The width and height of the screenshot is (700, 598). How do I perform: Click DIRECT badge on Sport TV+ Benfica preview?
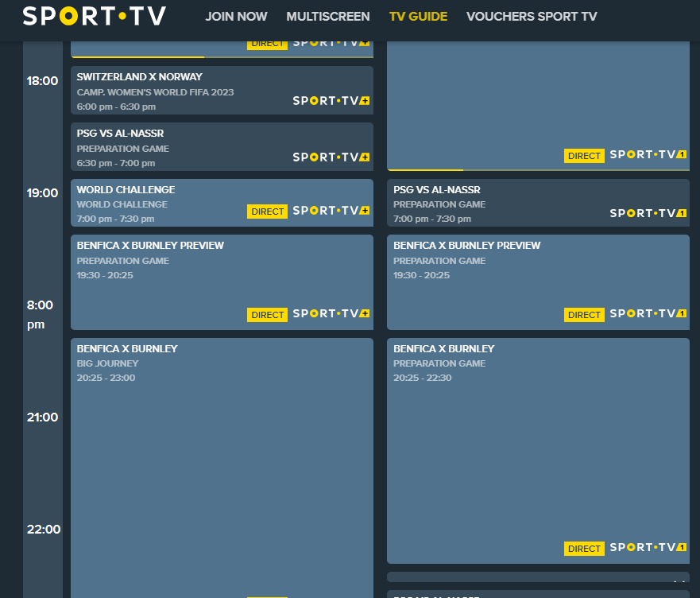coord(267,315)
